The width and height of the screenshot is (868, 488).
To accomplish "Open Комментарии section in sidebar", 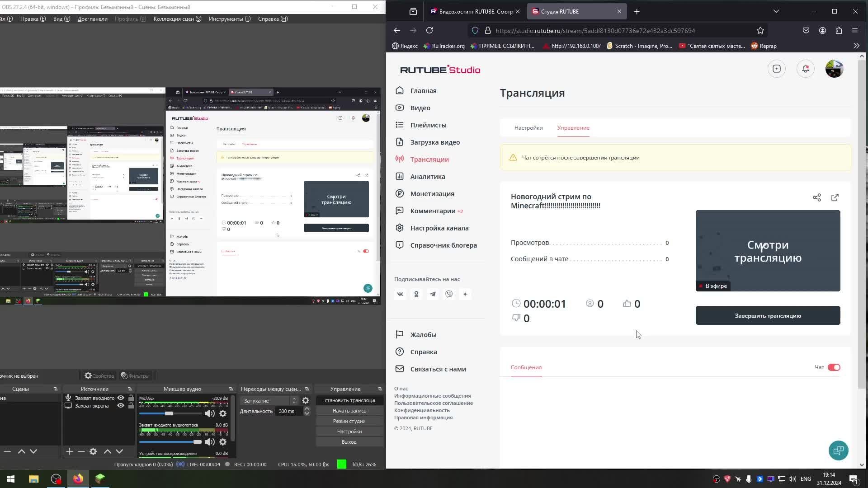I will [433, 211].
